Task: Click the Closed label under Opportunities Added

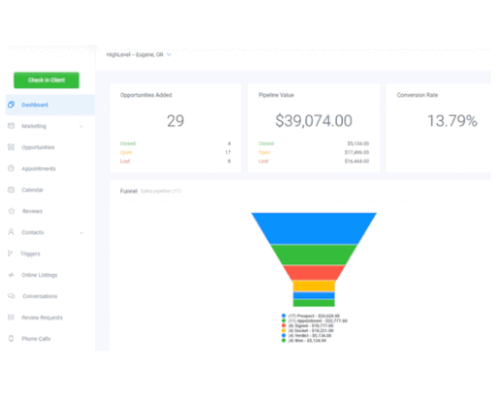Action: [x=128, y=144]
